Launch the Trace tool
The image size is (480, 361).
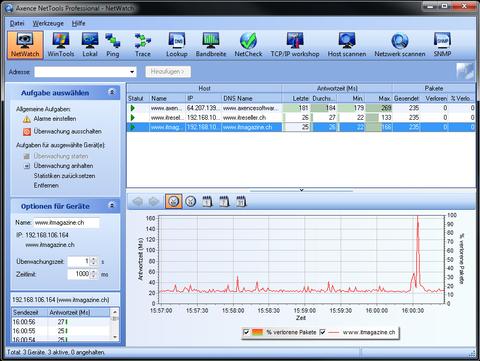point(143,45)
